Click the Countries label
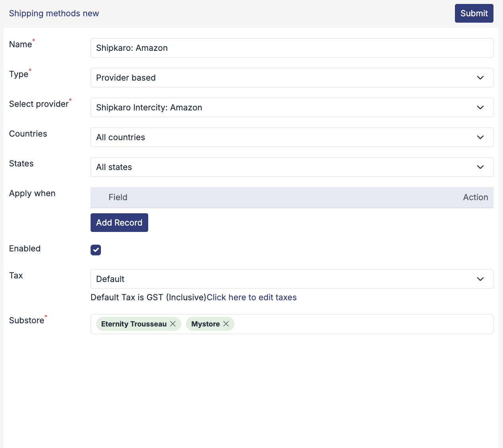This screenshot has height=448, width=503. pos(28,134)
